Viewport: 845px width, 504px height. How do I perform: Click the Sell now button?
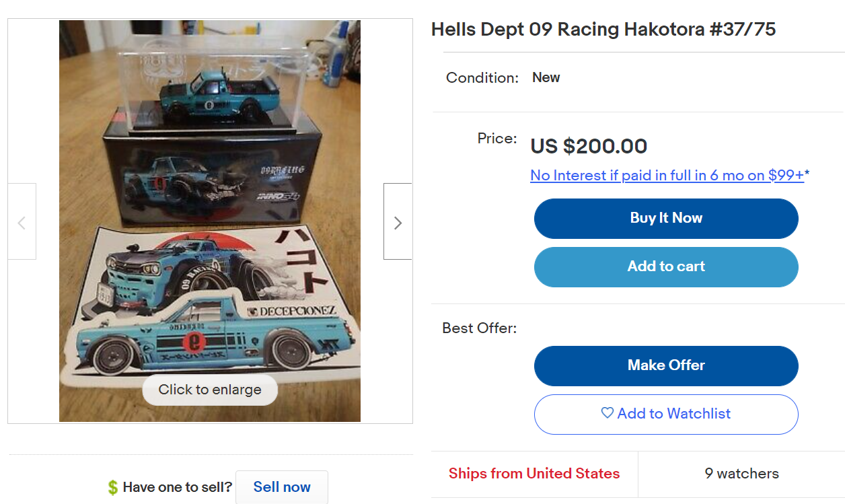pyautogui.click(x=282, y=487)
